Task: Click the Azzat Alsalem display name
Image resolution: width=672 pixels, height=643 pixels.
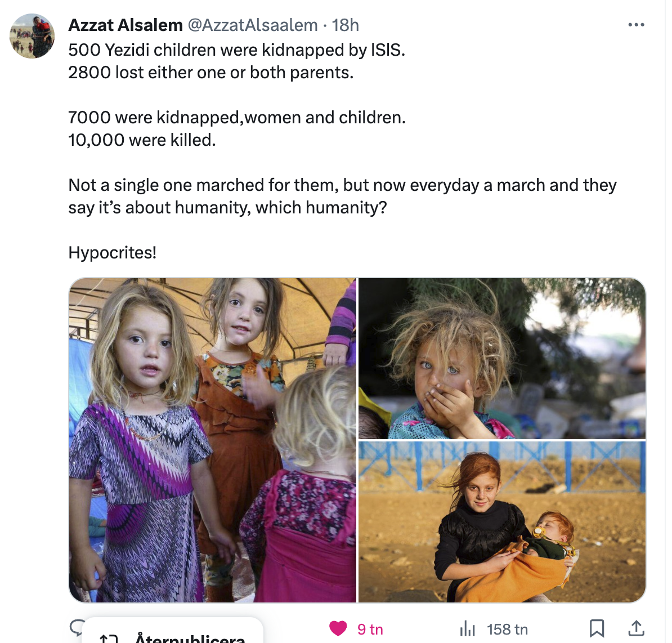Action: coord(126,25)
